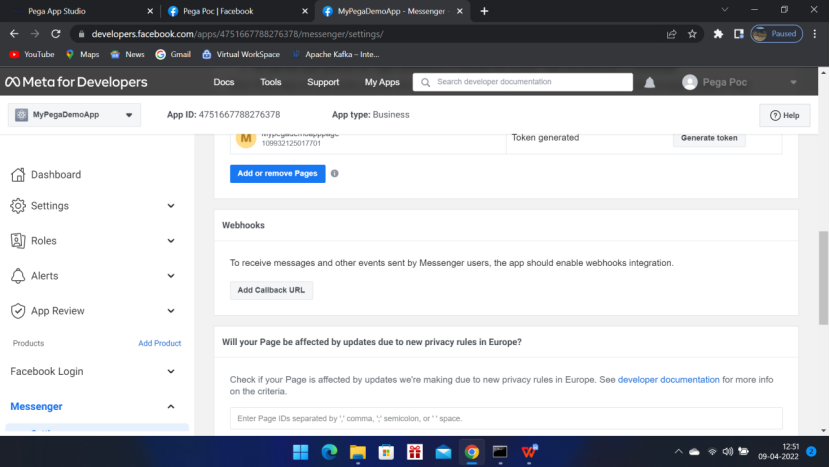Open the Support menu

(323, 82)
